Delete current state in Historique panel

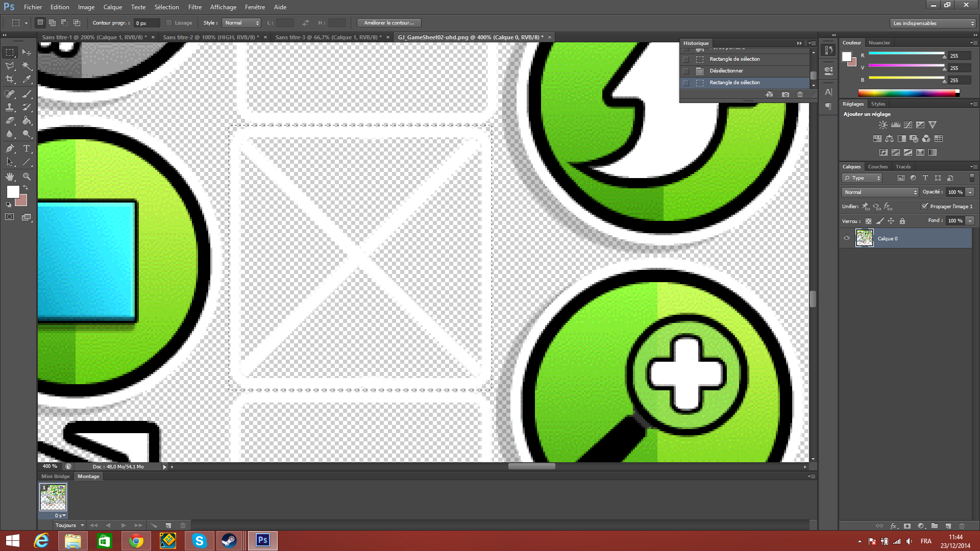click(x=800, y=94)
